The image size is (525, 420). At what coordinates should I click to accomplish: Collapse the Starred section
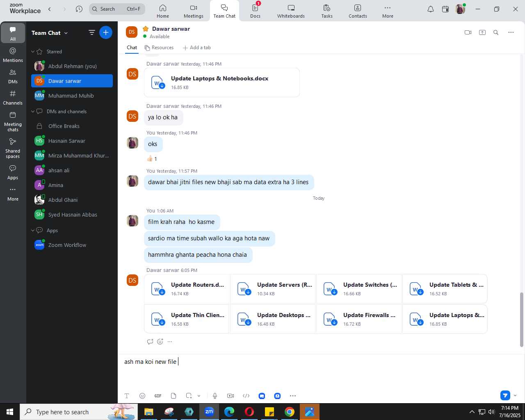(33, 52)
